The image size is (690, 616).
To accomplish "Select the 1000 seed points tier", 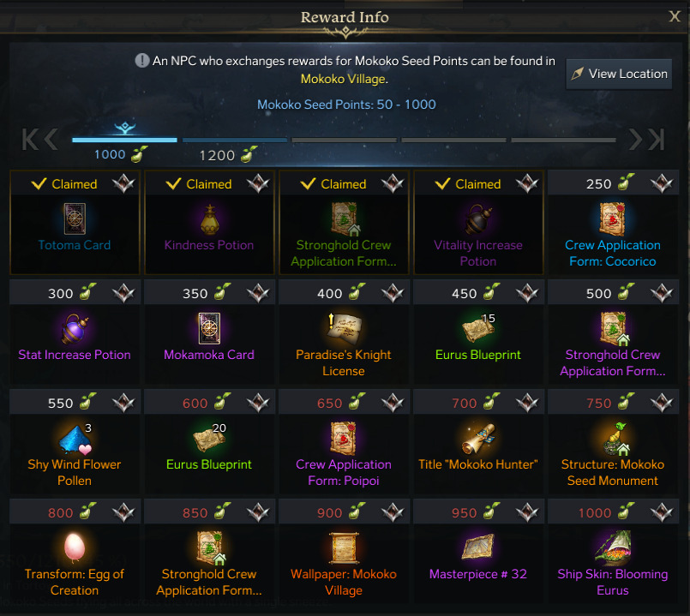I will (121, 154).
